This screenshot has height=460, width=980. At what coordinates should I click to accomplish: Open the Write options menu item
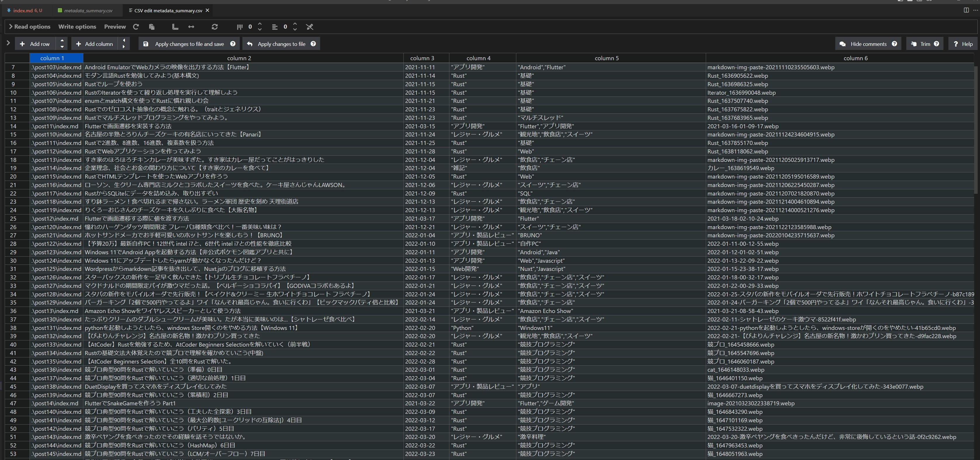pyautogui.click(x=77, y=27)
